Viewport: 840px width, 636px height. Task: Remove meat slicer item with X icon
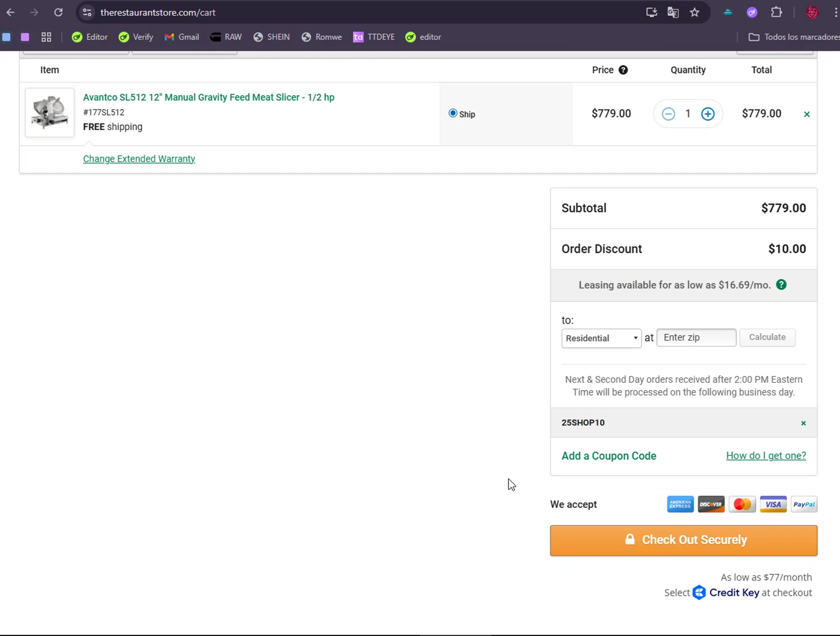[807, 114]
